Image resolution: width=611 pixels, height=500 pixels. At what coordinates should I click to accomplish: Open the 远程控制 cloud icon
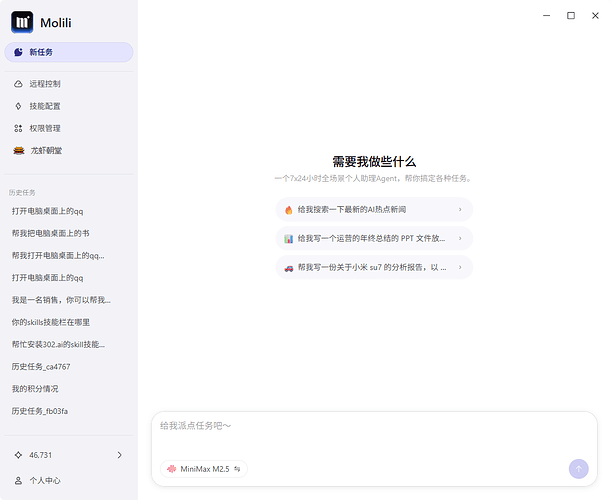[18, 84]
